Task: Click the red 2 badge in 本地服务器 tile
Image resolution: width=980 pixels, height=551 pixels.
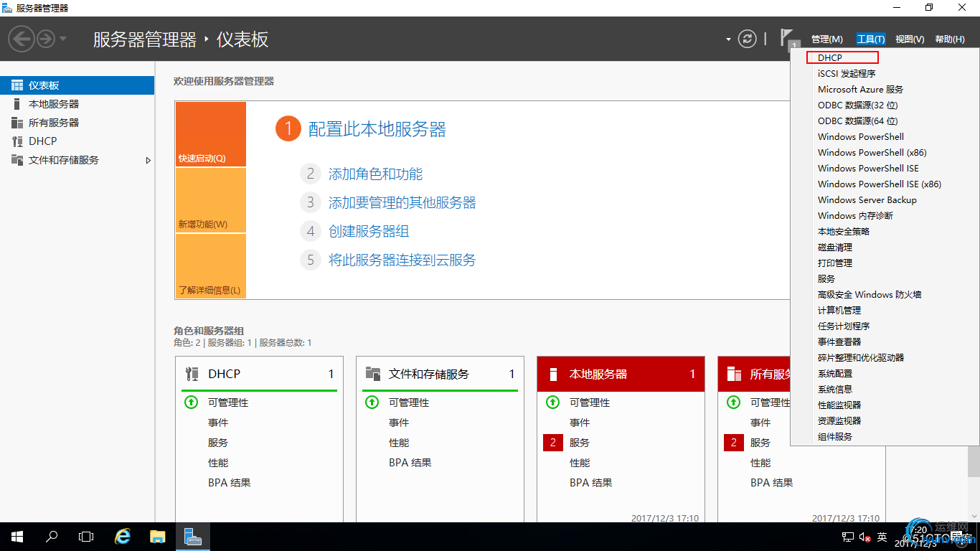Action: tap(552, 443)
